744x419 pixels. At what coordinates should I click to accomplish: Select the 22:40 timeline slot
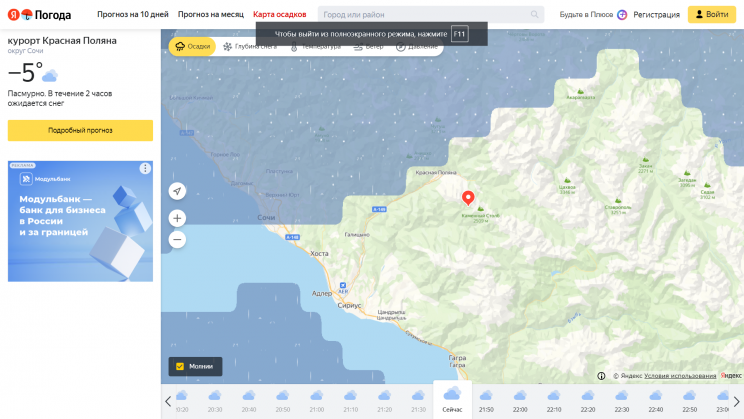point(656,401)
